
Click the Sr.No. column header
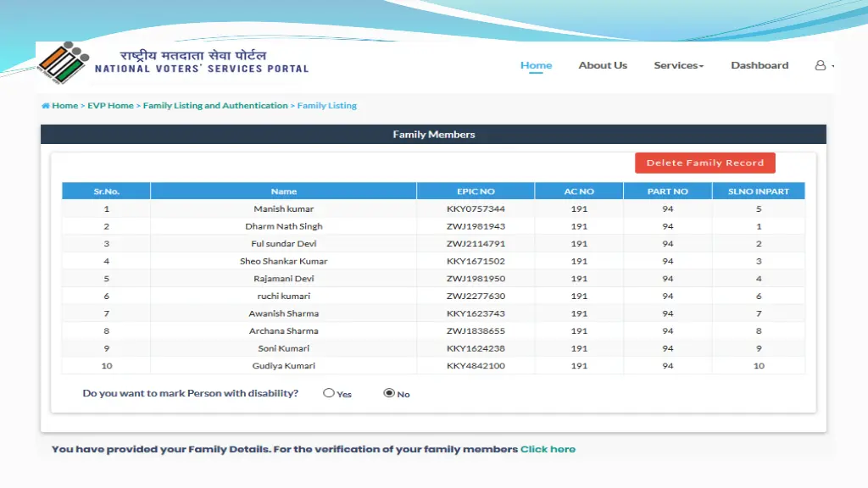coord(106,191)
